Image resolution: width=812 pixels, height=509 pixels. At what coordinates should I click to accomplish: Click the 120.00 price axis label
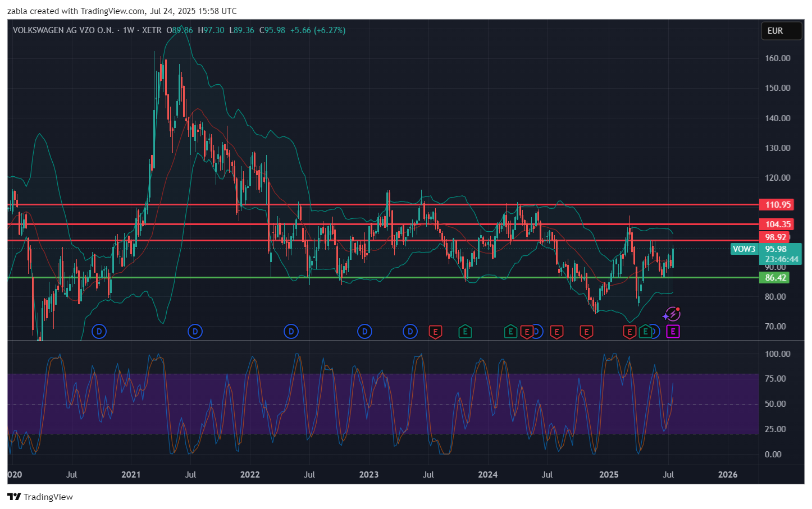(x=778, y=178)
